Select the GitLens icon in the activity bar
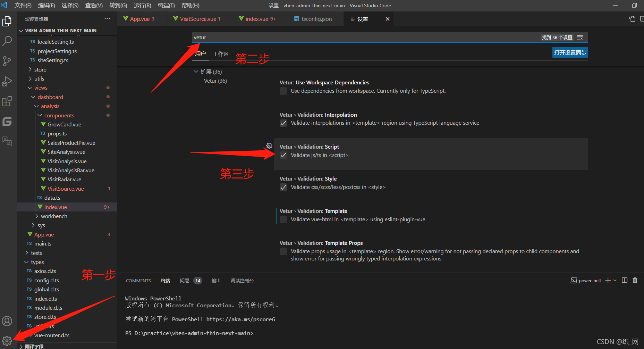The width and height of the screenshot is (644, 349). coord(7,122)
